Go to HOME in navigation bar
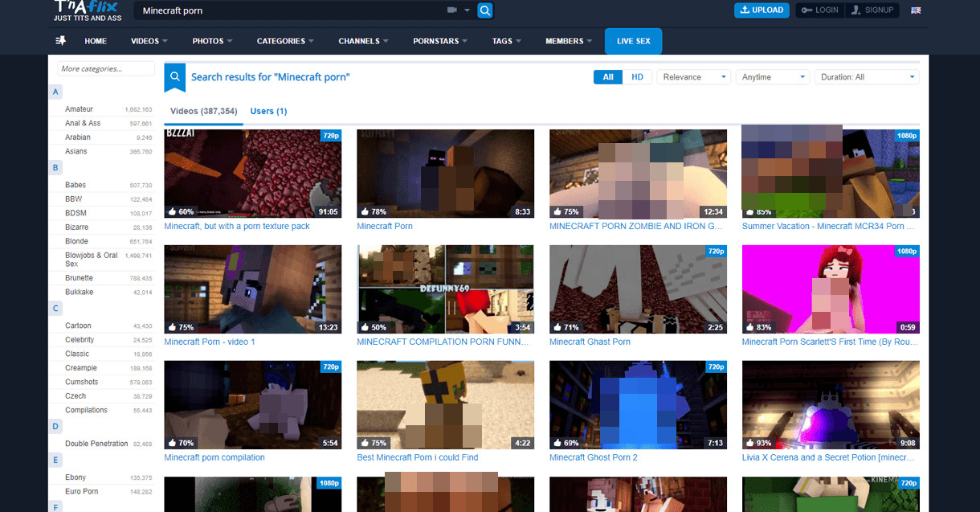The image size is (980, 512). coord(96,41)
